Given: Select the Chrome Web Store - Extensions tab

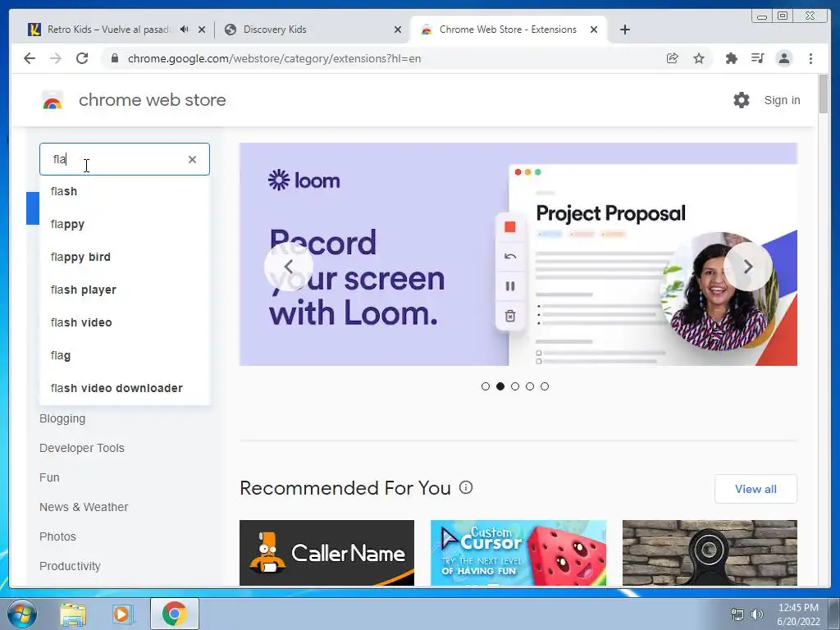Looking at the screenshot, I should click(509, 30).
